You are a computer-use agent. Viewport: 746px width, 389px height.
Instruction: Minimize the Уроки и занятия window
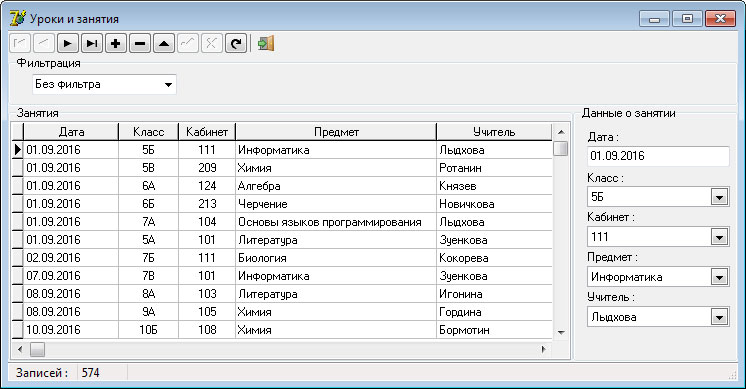654,19
